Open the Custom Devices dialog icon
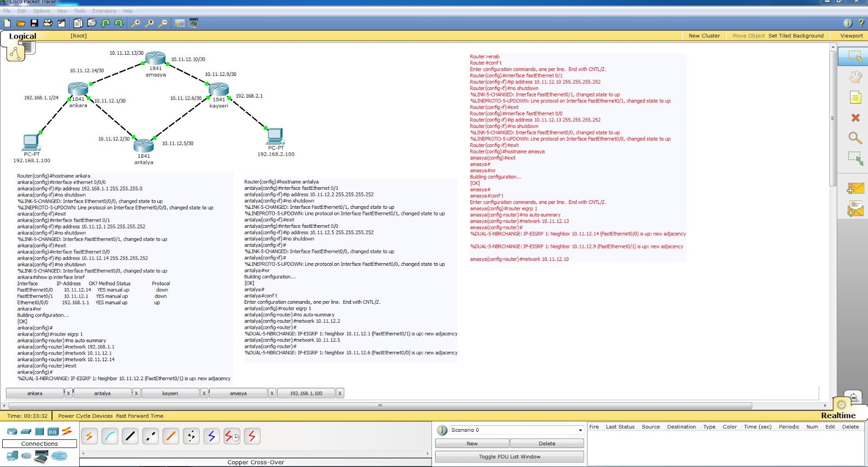 [x=193, y=23]
